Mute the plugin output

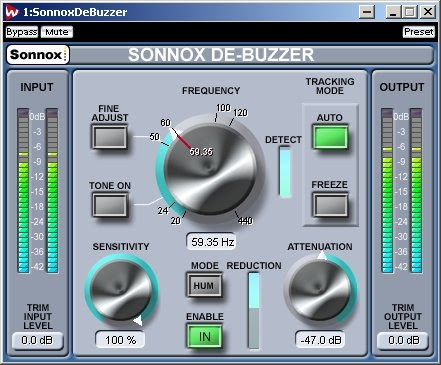57,32
